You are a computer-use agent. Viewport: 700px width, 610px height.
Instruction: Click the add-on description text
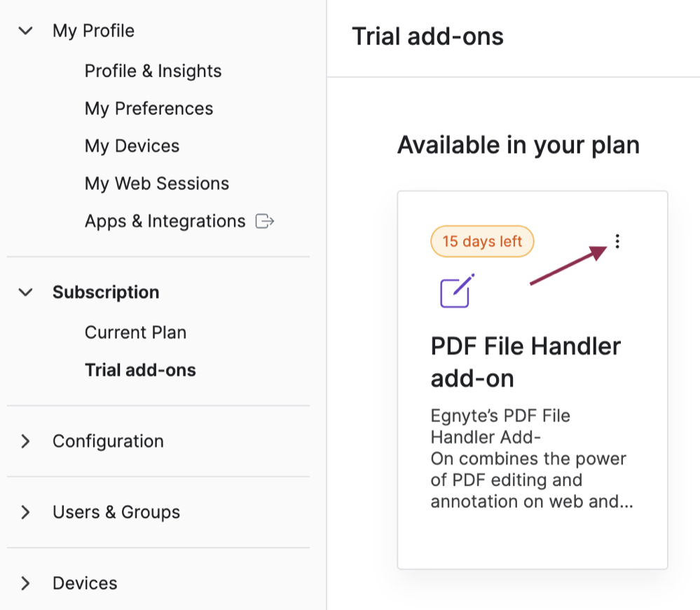[x=532, y=459]
